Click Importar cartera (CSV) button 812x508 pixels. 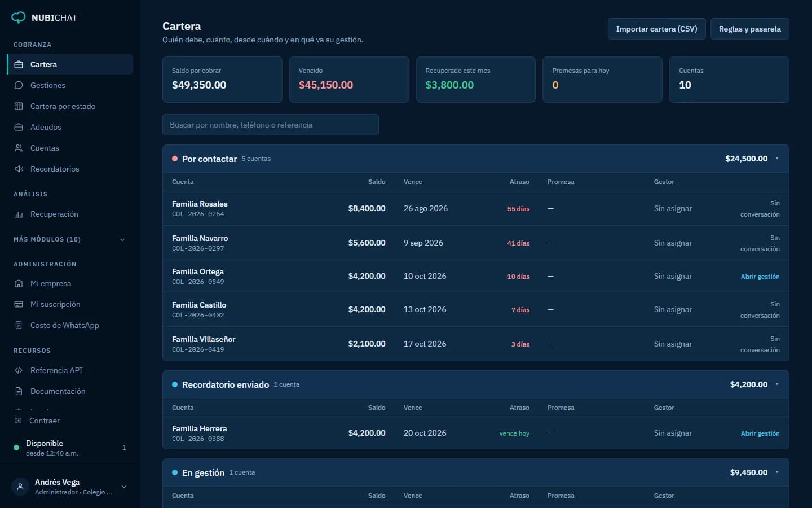point(656,29)
